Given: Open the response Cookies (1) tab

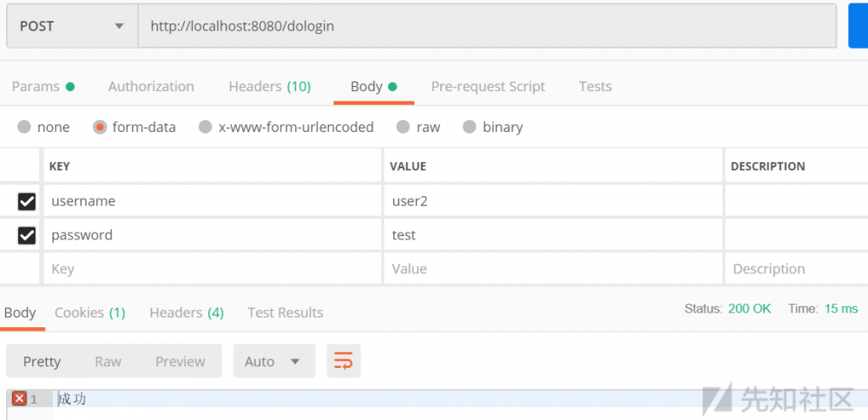Looking at the screenshot, I should pos(89,312).
